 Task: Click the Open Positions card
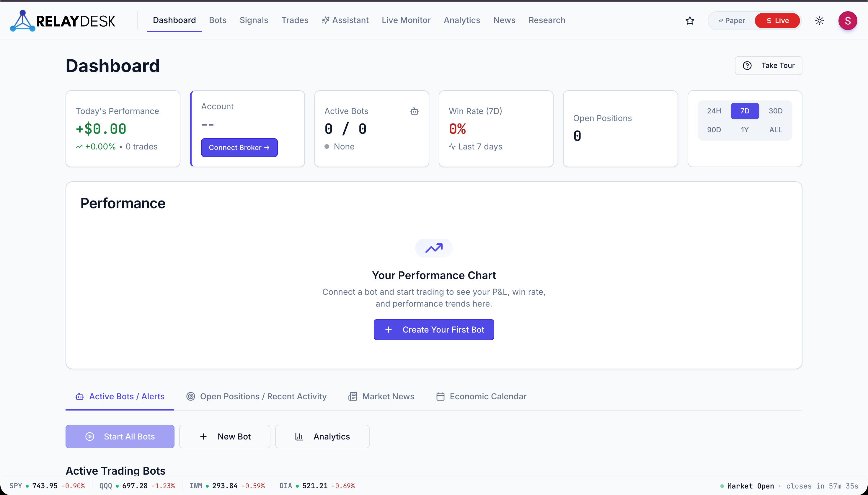coord(620,128)
